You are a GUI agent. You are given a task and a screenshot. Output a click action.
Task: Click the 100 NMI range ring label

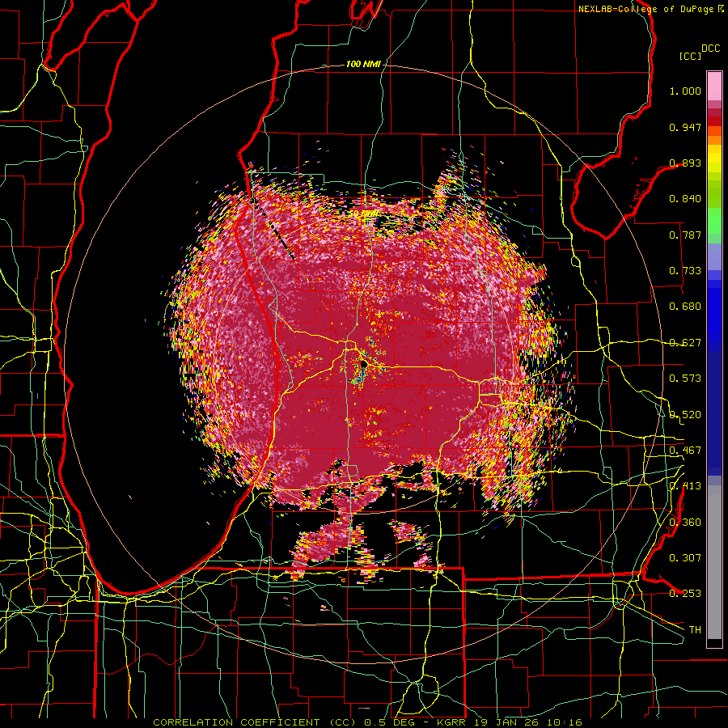click(x=363, y=64)
